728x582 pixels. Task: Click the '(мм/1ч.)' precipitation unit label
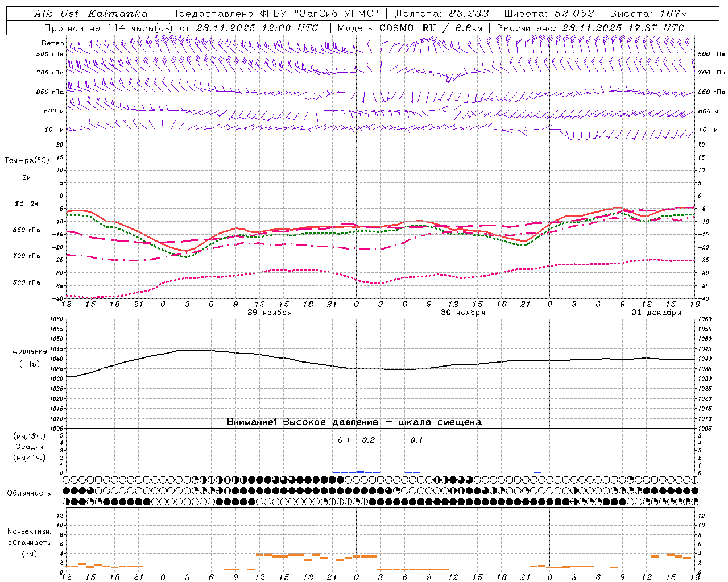[x=30, y=458]
